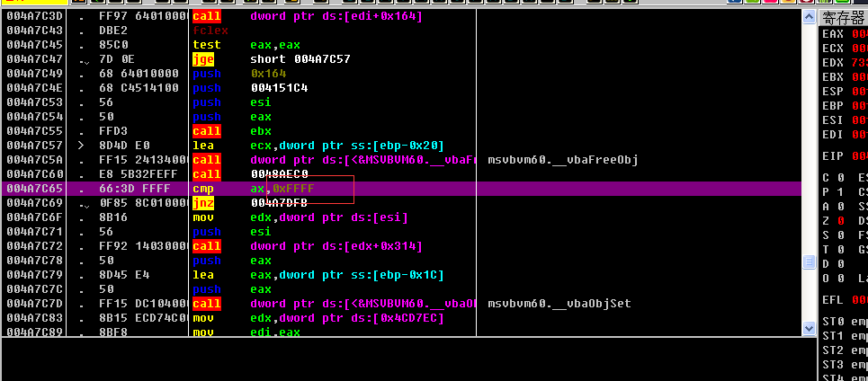
Task: Toggle the C carry flag value
Action: 842,178
